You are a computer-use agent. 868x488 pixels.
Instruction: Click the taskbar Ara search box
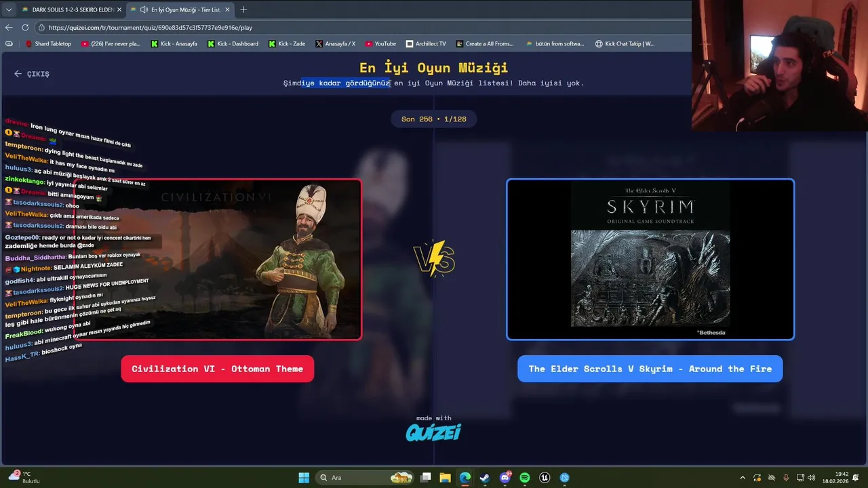(366, 477)
